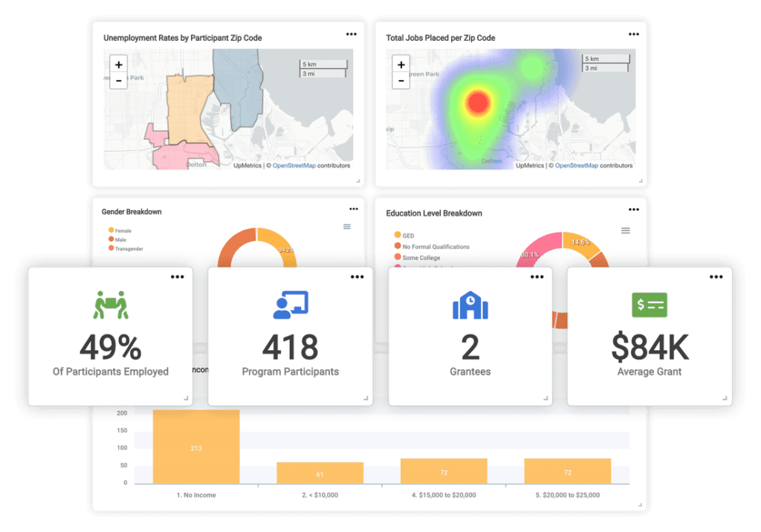This screenshot has height=532, width=761.
Task: Open OpenStreetMap link on Unemployment Rates map
Action: click(294, 166)
